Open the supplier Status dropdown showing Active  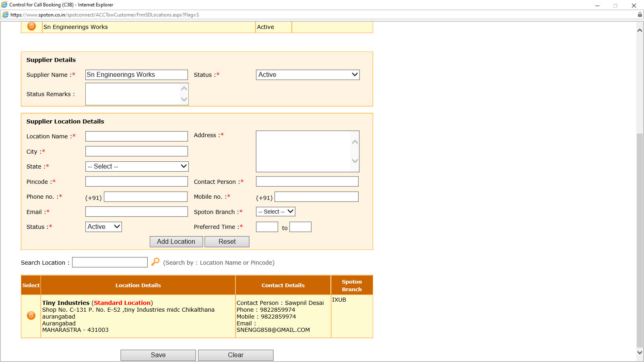[308, 75]
